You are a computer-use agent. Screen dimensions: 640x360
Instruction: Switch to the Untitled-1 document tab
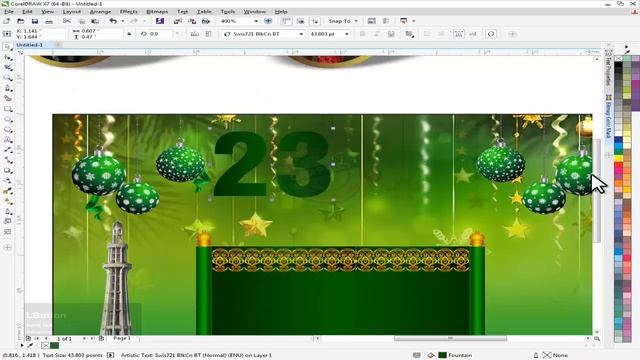point(29,44)
